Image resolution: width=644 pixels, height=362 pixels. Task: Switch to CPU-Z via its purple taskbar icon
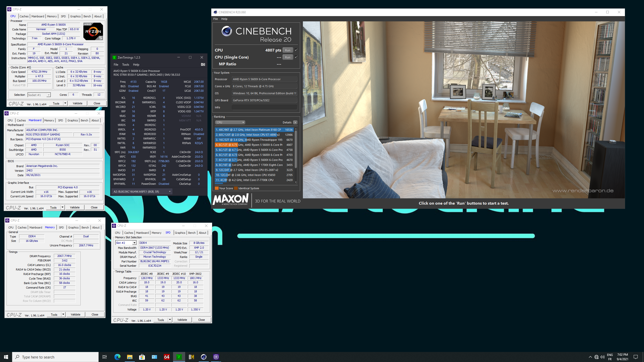[216, 357]
